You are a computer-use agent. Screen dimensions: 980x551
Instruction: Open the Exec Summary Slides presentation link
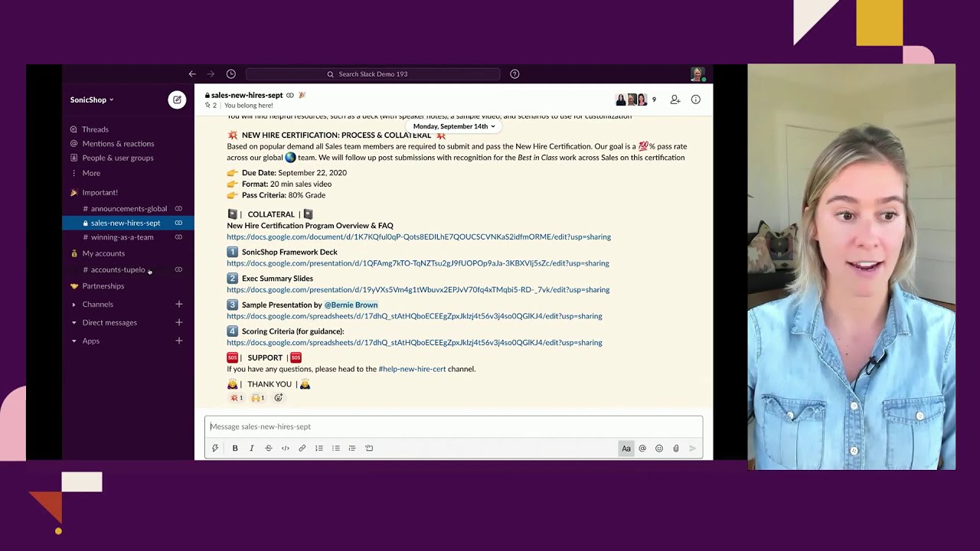coord(418,290)
